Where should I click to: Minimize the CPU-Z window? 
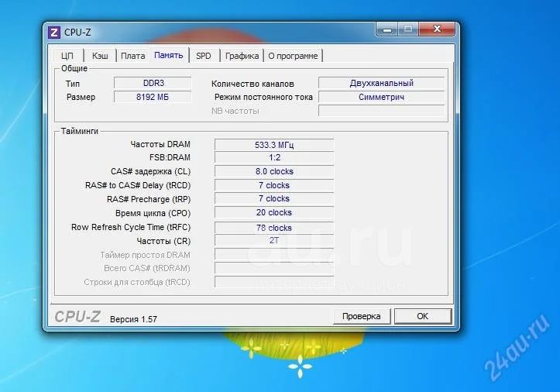point(387,29)
